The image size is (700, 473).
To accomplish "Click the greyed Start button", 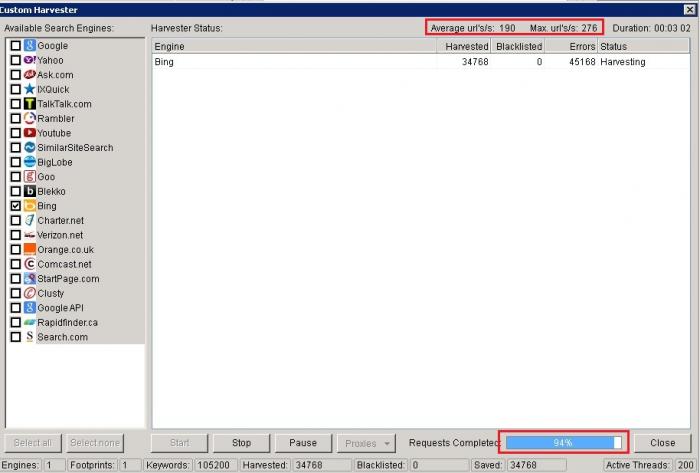I will pos(179,443).
